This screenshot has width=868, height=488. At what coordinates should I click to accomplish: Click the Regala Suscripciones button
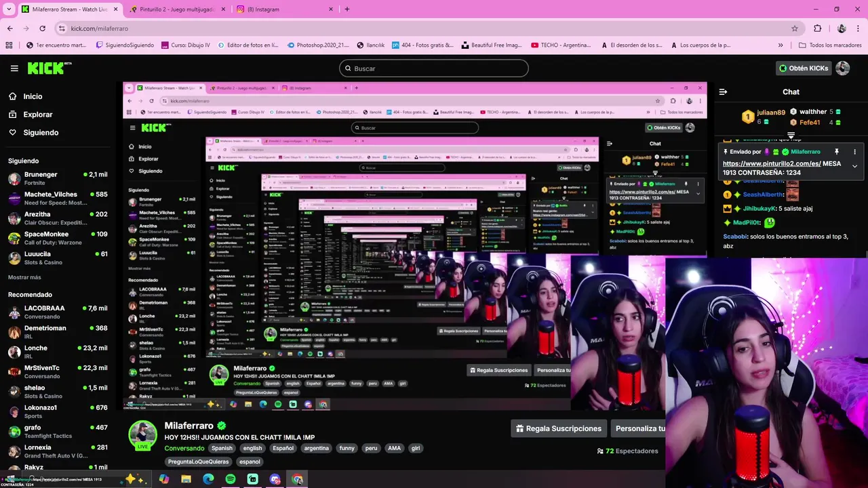[x=559, y=428]
